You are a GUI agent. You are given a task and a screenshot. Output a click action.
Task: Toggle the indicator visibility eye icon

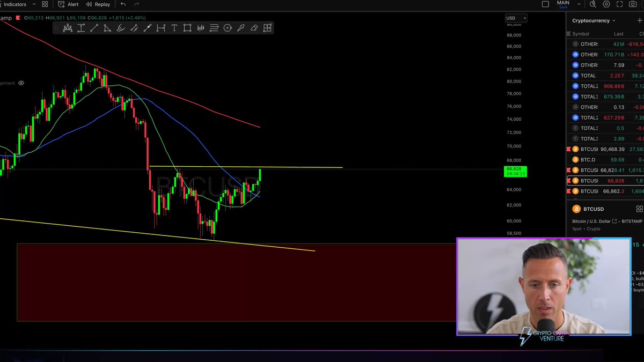(21, 83)
